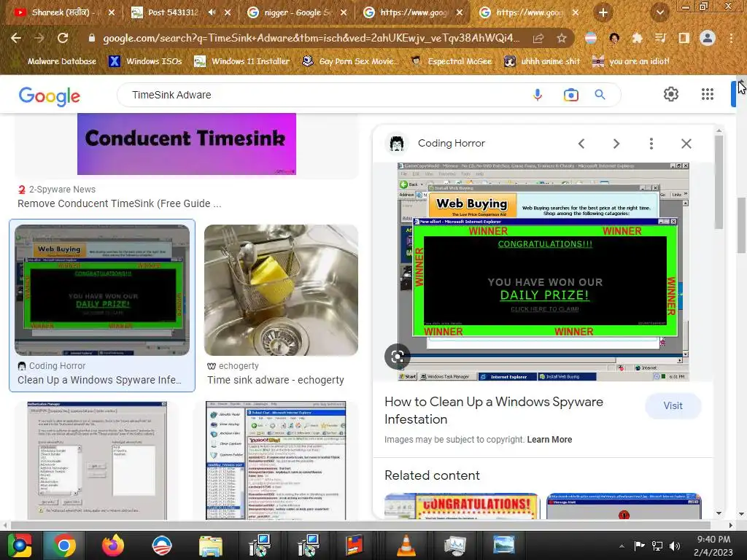The height and width of the screenshot is (560, 747).
Task: Open Chrome side panel icon
Action: [684, 38]
